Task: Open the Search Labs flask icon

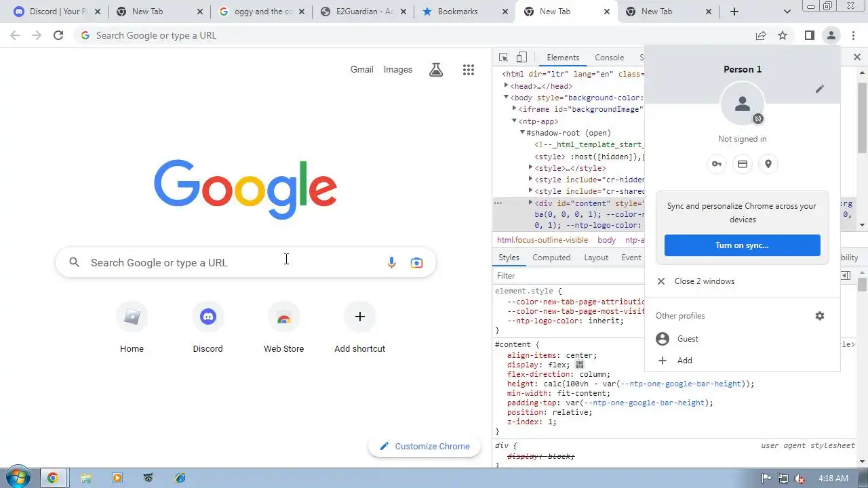Action: point(436,69)
